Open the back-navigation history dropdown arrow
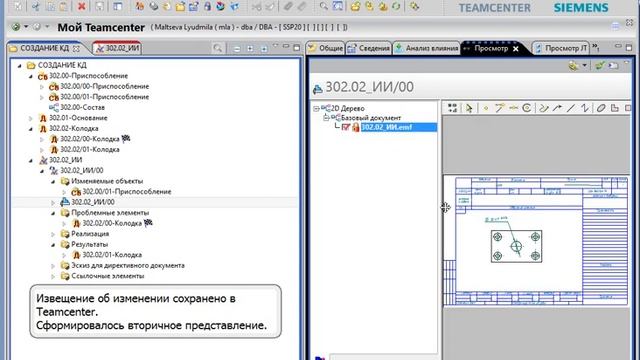 click(26, 27)
